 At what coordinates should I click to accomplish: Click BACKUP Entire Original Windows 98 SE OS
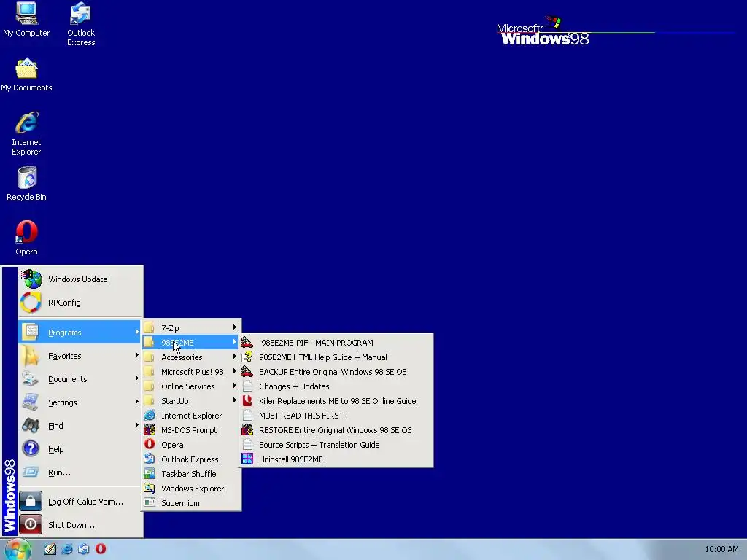tap(336, 371)
